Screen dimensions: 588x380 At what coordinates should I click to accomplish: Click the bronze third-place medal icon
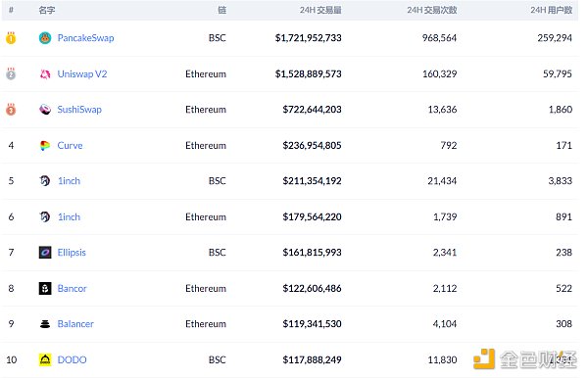(11, 110)
